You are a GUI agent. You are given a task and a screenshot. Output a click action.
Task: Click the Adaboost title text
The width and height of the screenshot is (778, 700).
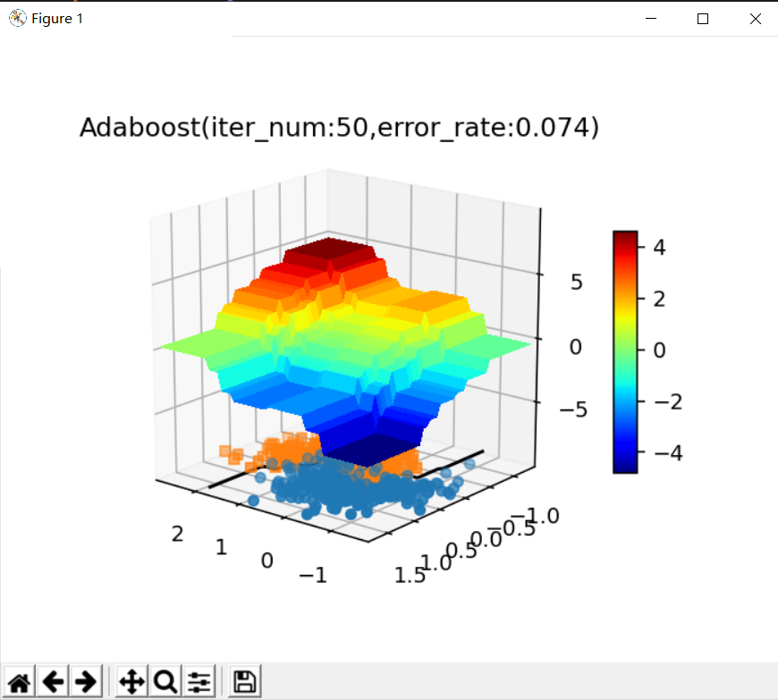(340, 128)
